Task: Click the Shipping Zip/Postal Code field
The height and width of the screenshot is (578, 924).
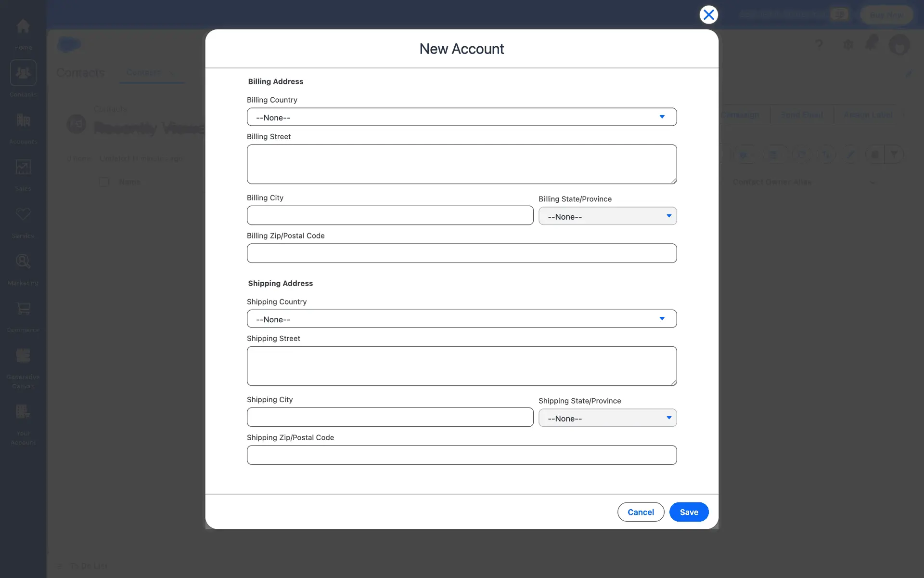Action: pos(462,455)
